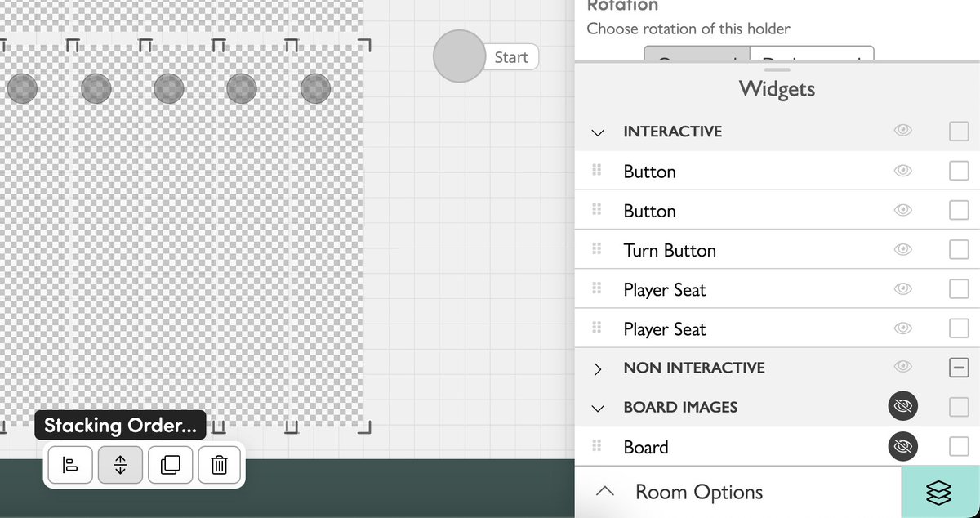
Task: Hide the first Player Seat widget
Action: (902, 288)
